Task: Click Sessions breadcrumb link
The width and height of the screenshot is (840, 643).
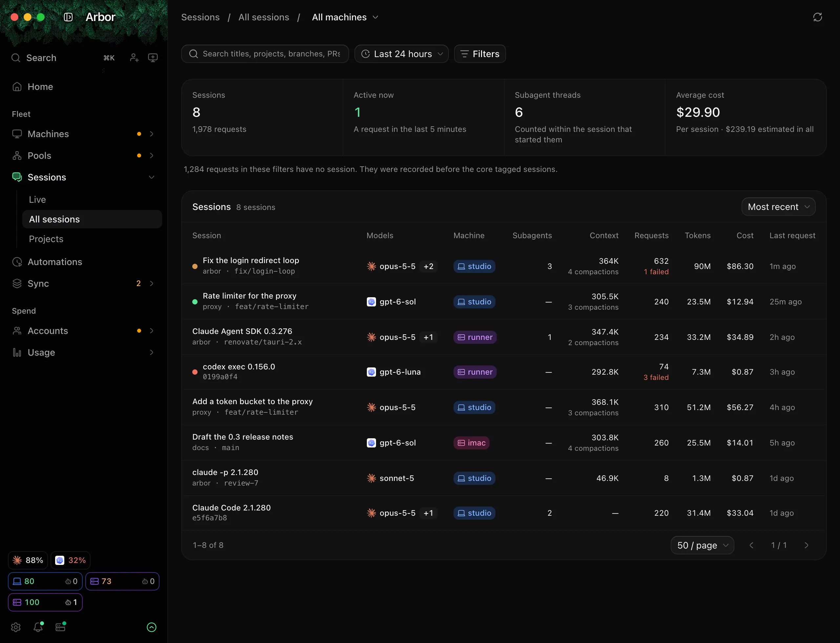Action: tap(200, 17)
